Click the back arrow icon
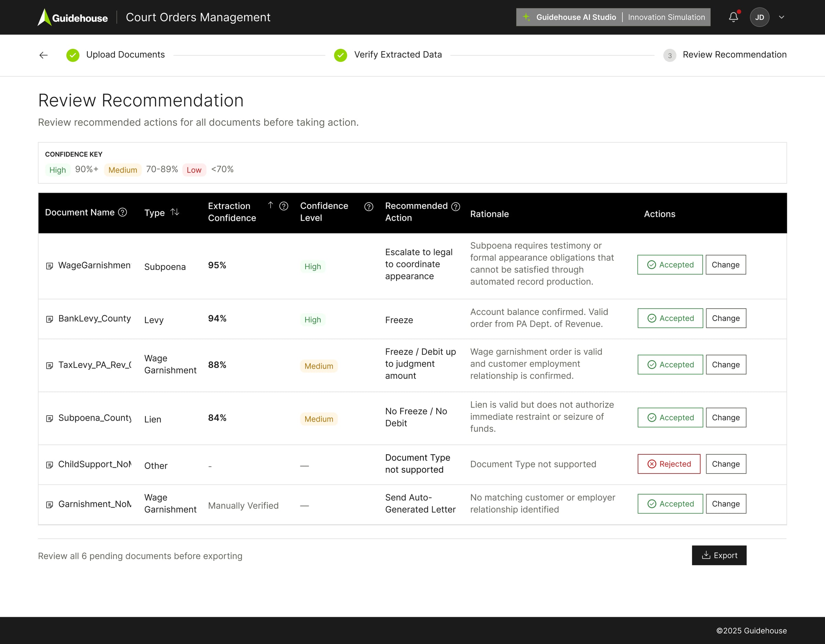Screen dimensions: 825x644 click(43, 55)
